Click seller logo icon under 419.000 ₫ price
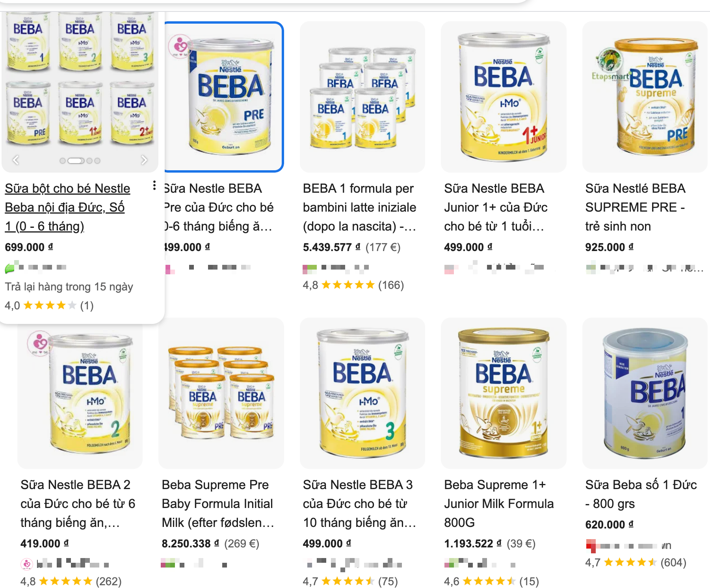The height and width of the screenshot is (588, 710). coord(26,564)
